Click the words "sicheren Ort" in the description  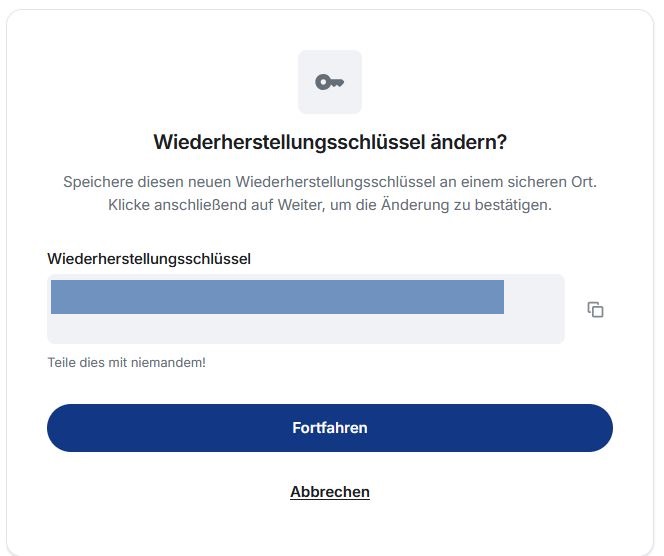(x=552, y=183)
